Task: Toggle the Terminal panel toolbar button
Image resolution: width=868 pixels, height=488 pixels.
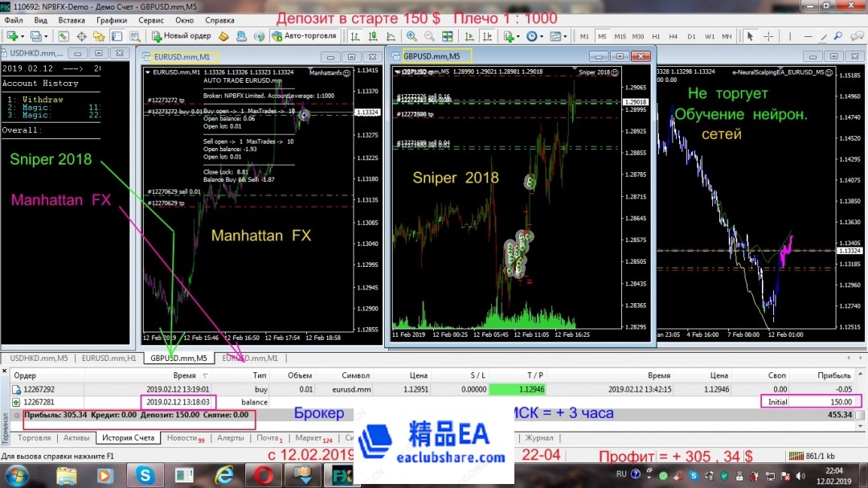Action: point(117,36)
